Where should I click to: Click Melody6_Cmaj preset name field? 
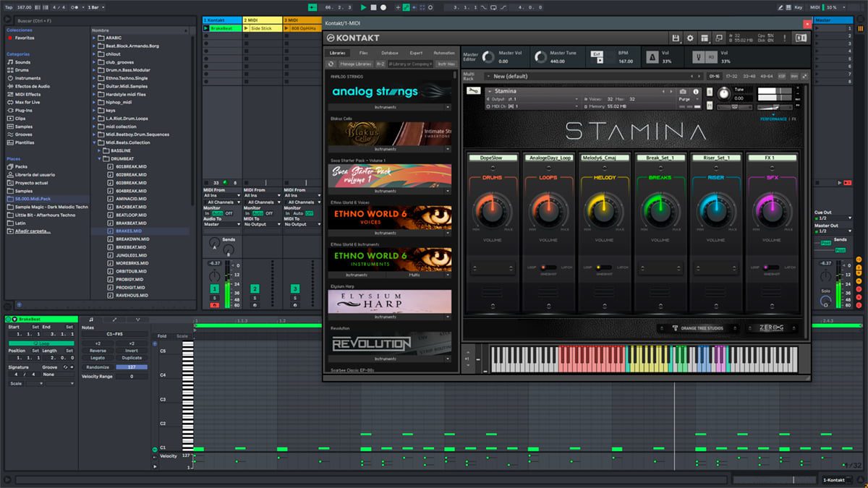pos(605,157)
